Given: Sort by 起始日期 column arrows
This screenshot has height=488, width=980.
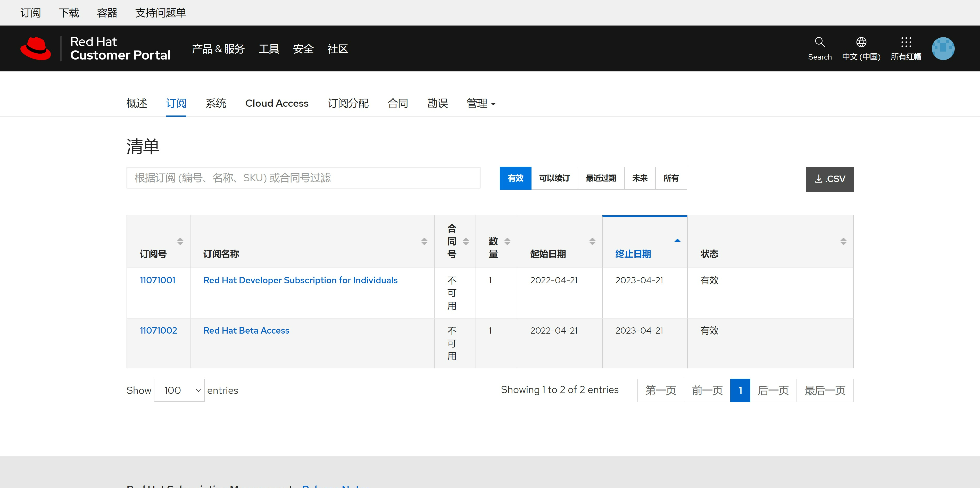Looking at the screenshot, I should 592,241.
